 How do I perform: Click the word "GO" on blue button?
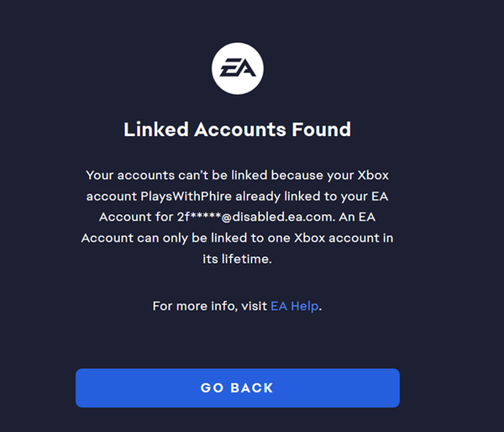[x=212, y=387]
